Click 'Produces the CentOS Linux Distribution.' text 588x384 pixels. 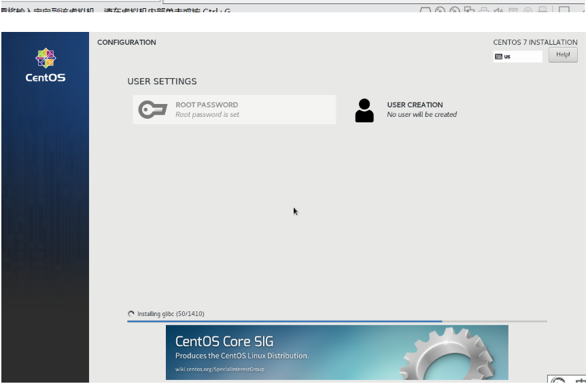242,355
